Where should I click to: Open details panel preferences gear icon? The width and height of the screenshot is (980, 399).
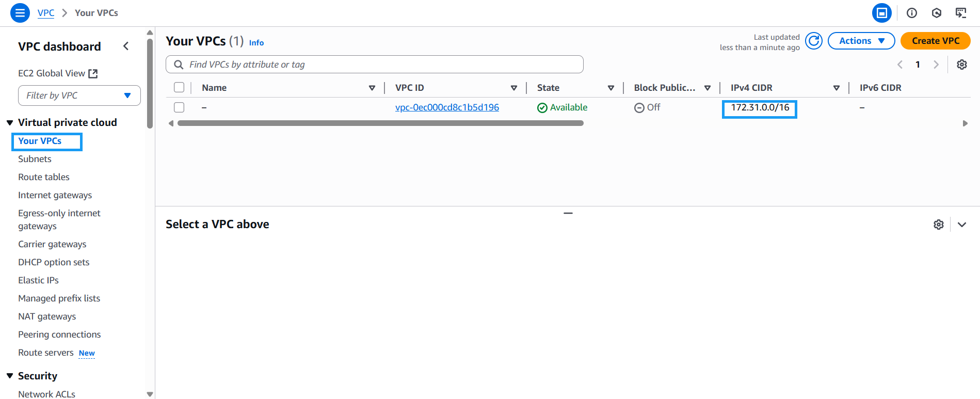pyautogui.click(x=939, y=225)
